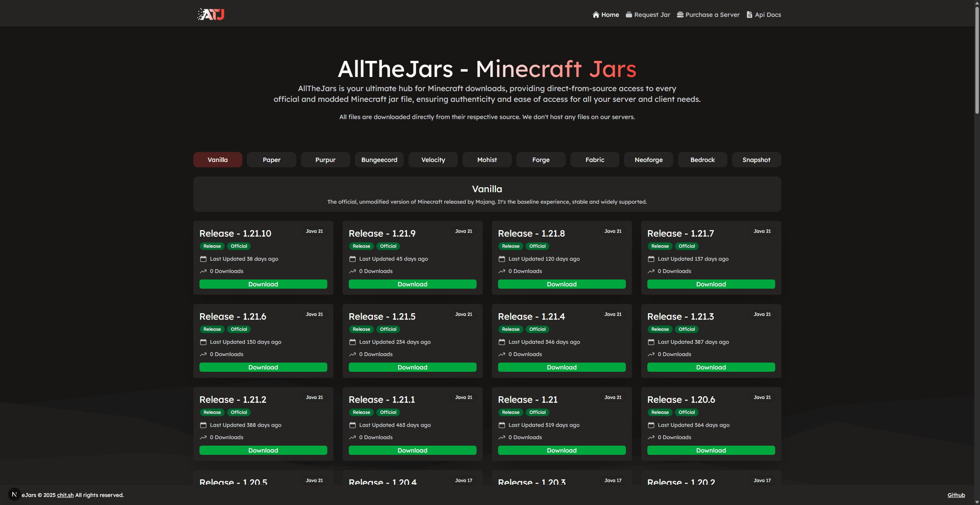
Task: Select the Forge jar category
Action: click(x=541, y=160)
